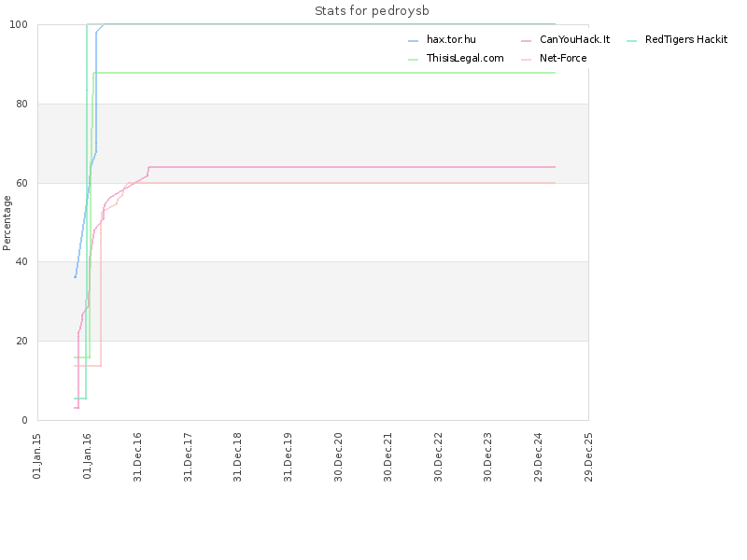Image resolution: width=747 pixels, height=560 pixels.
Task: Click the pink CanYouHack.It legend color marker
Action: point(526,41)
